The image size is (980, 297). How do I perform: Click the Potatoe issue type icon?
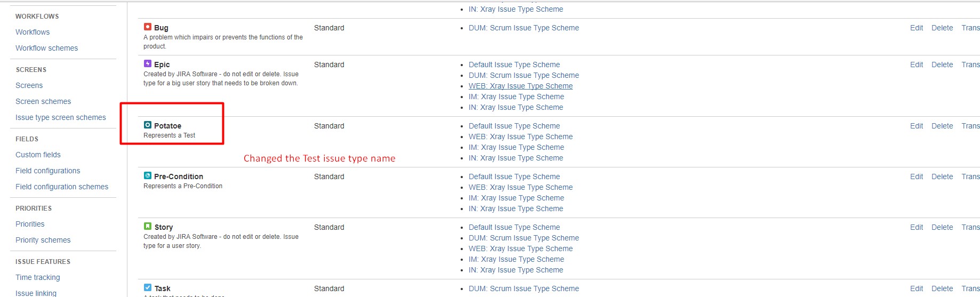point(148,125)
